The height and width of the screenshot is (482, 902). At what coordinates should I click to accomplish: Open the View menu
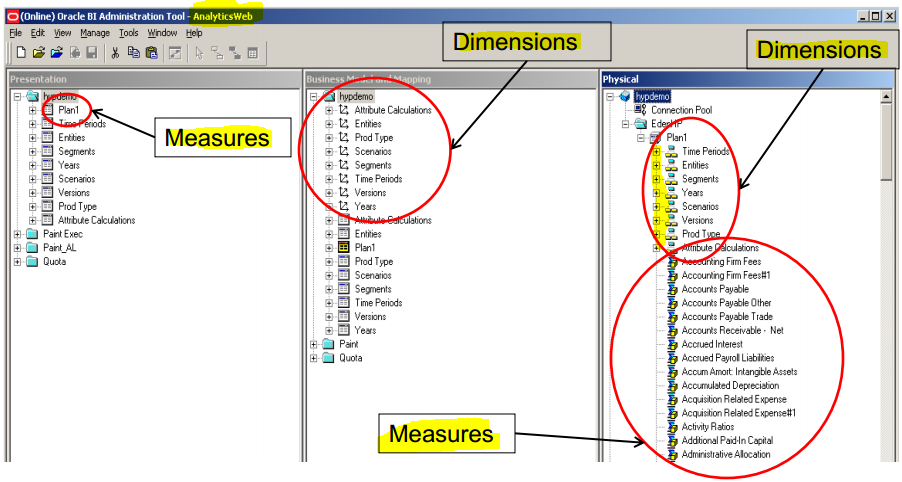(62, 33)
